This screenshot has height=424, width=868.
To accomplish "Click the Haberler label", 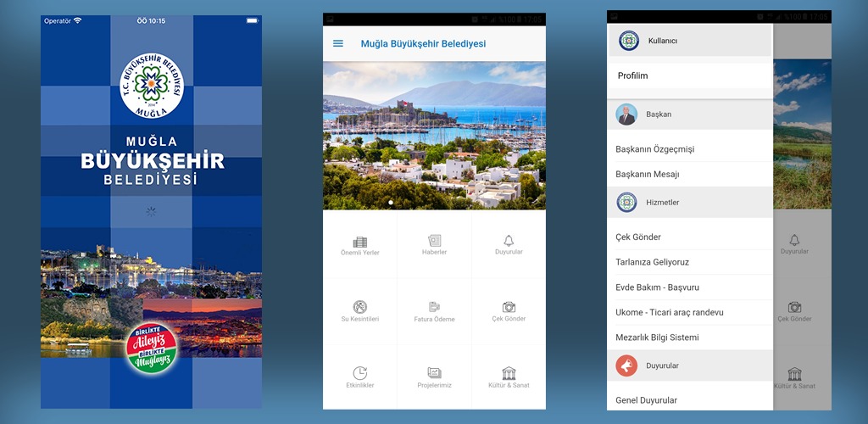I will pos(435,253).
